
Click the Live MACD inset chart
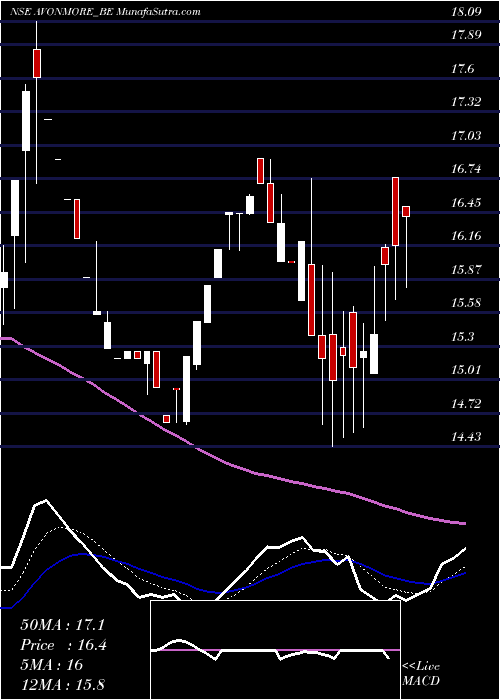coord(275,650)
